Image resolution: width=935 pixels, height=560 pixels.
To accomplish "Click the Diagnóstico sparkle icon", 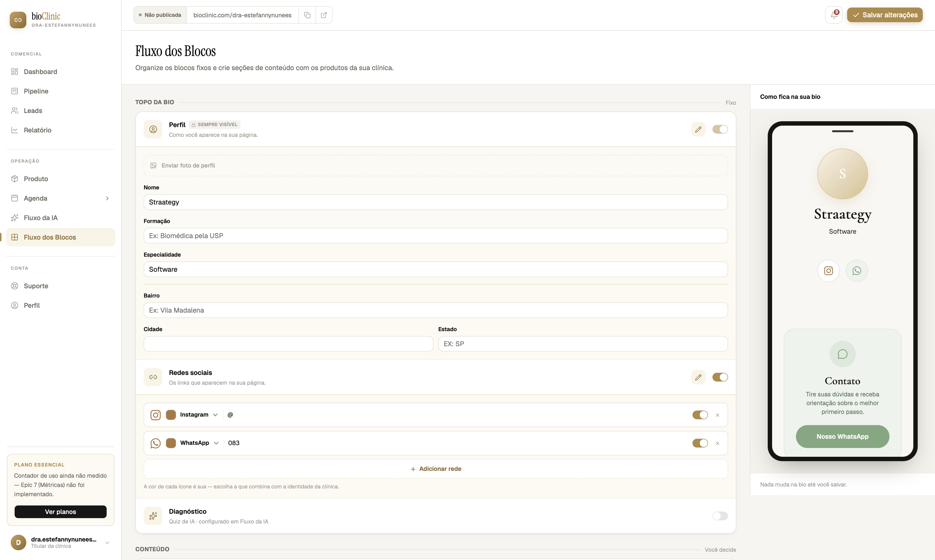I will coord(153,516).
